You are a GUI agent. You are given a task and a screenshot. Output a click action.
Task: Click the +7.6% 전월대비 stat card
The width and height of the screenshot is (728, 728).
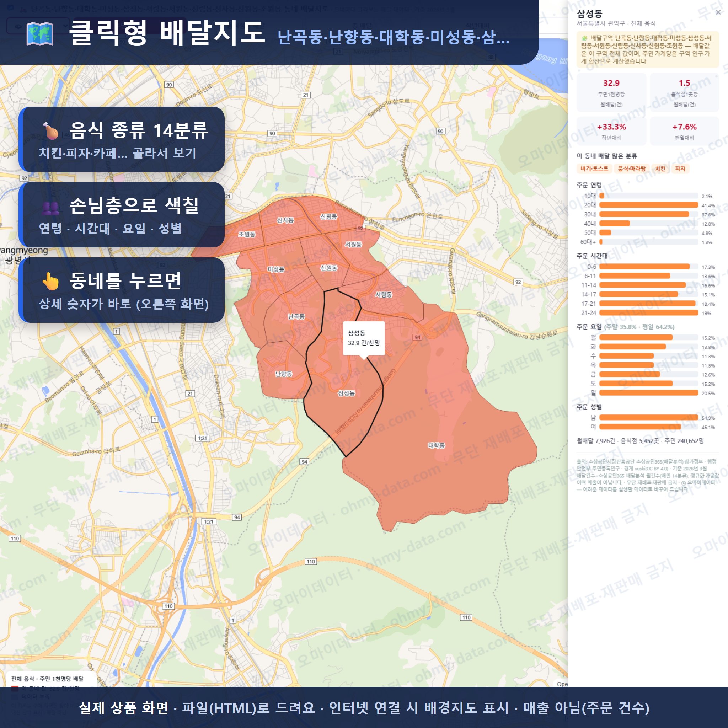tap(684, 131)
